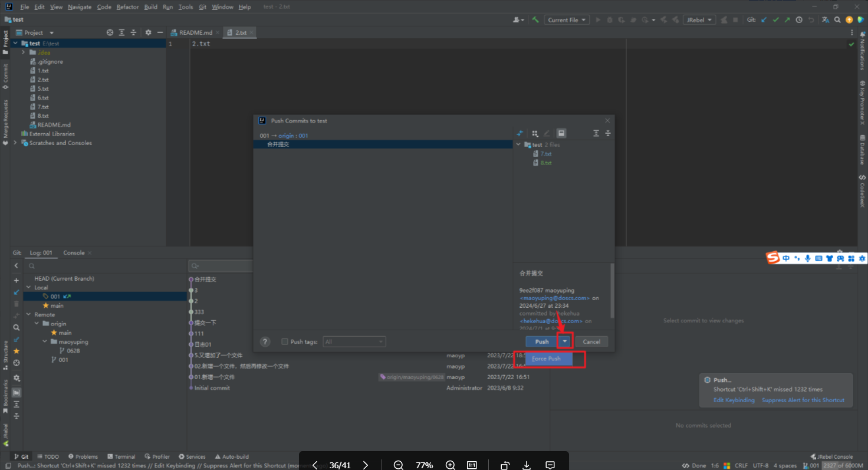Click the Push button
Viewport: 868px width, 470px height.
(x=542, y=341)
